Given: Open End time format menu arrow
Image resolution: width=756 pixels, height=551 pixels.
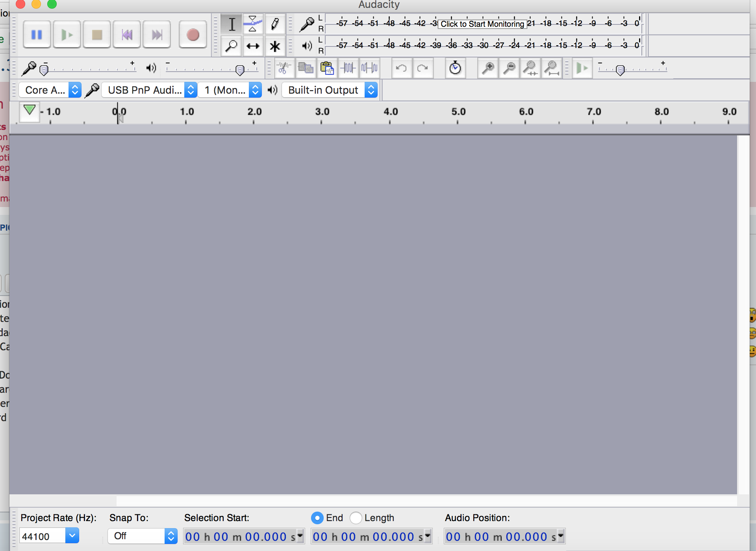Looking at the screenshot, I should (x=428, y=535).
